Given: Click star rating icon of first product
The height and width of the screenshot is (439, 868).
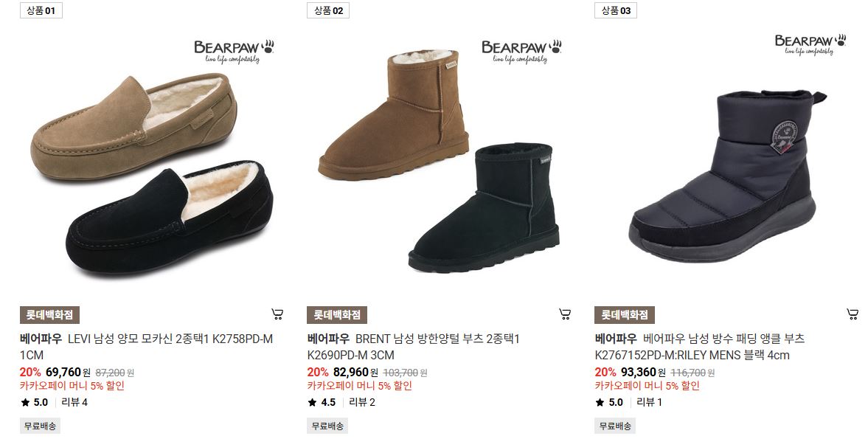Looking at the screenshot, I should [x=25, y=402].
